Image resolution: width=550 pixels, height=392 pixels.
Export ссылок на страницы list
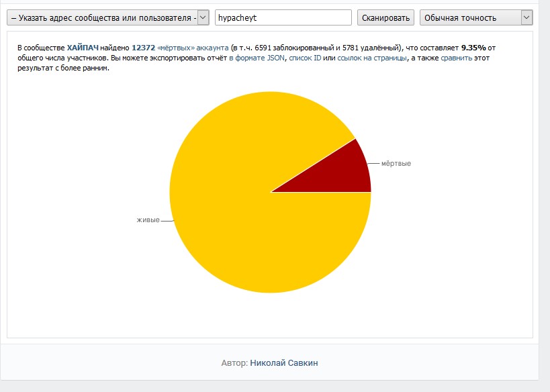[372, 58]
